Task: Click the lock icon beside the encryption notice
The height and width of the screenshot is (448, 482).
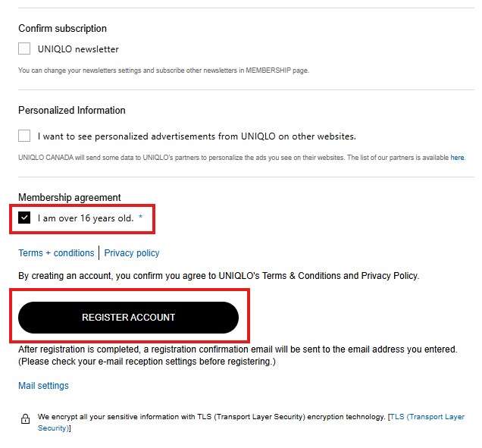Action: pyautogui.click(x=25, y=418)
